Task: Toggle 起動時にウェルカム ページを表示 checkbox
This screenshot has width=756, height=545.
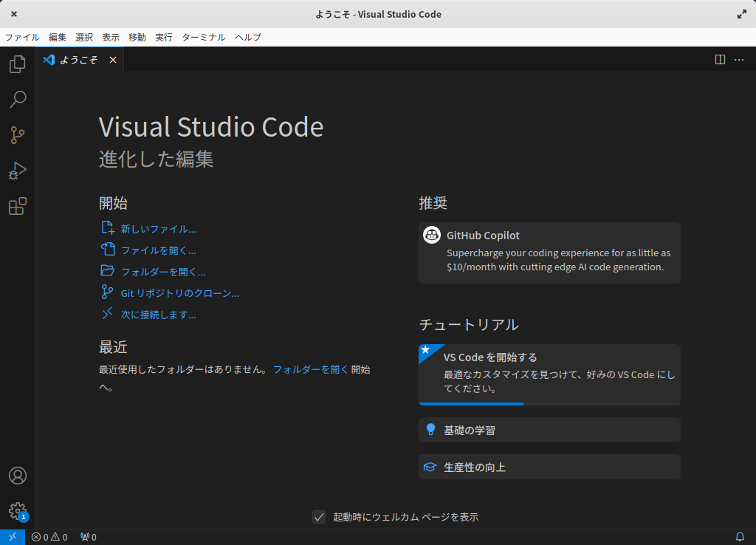Action: tap(319, 517)
